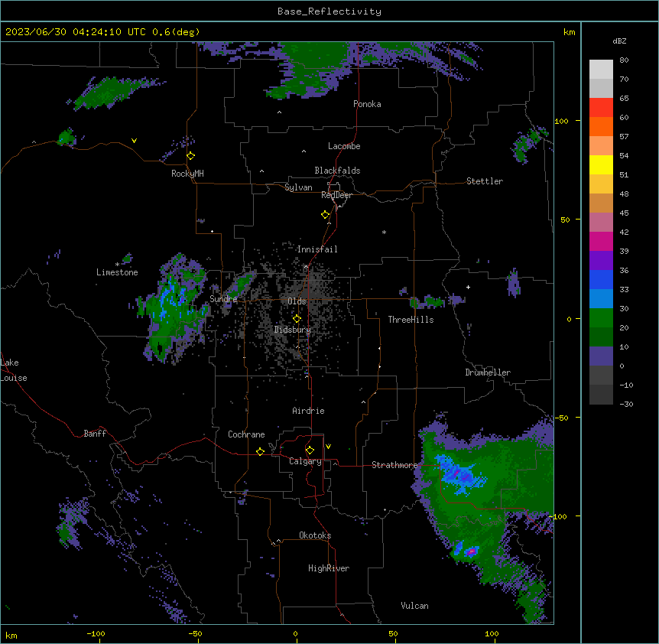
Task: Select the yellow diamond marker below Cochrane
Action: [x=260, y=451]
